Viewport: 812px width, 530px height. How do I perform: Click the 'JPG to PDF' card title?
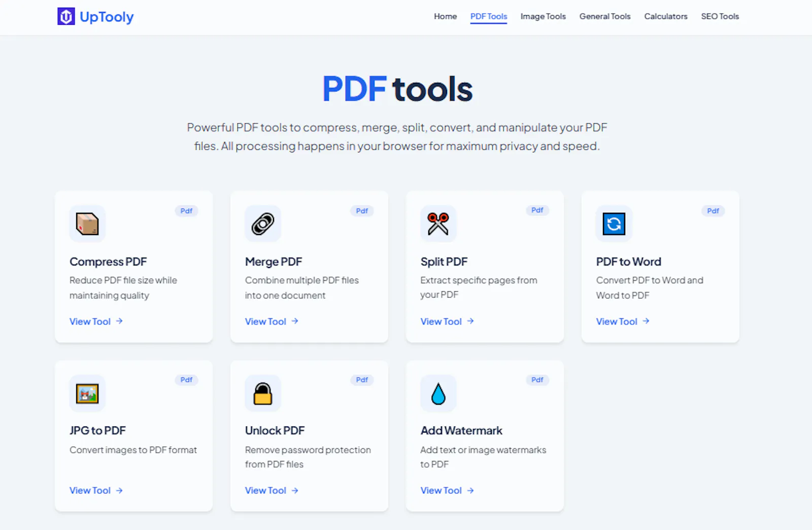click(x=97, y=430)
